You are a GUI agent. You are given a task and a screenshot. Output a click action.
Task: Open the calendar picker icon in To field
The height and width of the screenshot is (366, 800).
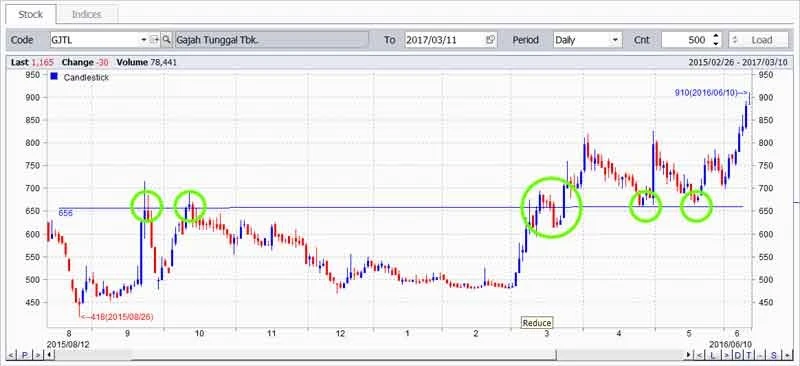pyautogui.click(x=490, y=40)
